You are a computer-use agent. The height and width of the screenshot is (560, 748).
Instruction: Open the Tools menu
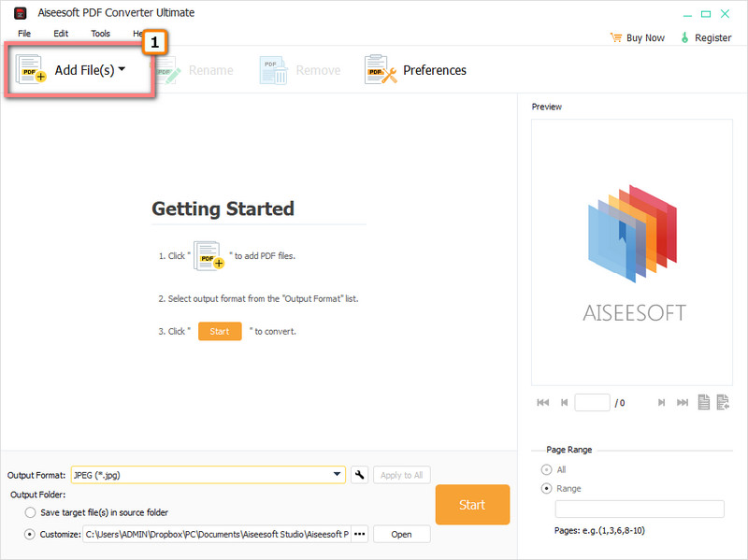100,34
